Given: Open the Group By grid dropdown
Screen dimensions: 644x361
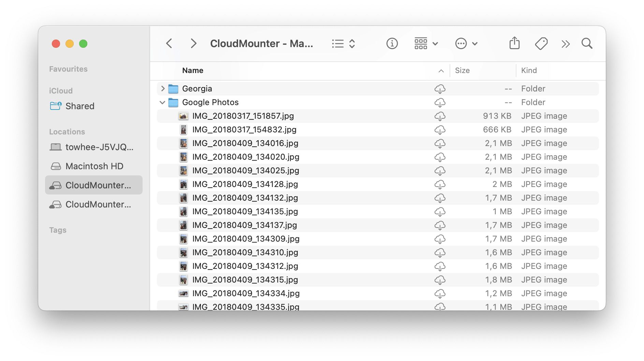Looking at the screenshot, I should (x=426, y=44).
